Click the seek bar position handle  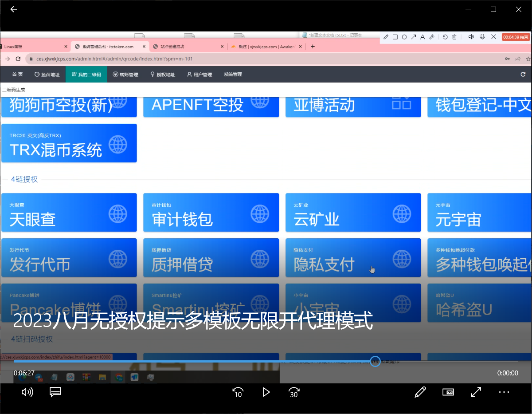coord(375,361)
